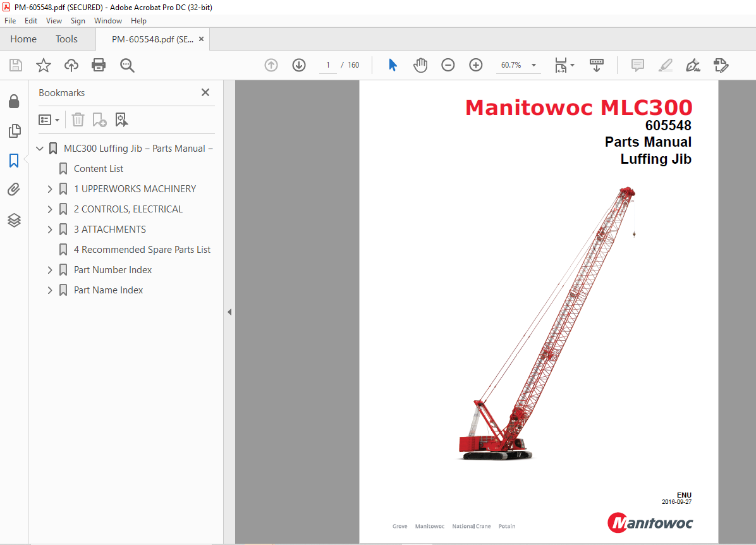The width and height of the screenshot is (756, 545).
Task: Open the Attachments paperclip panel
Action: [x=14, y=190]
